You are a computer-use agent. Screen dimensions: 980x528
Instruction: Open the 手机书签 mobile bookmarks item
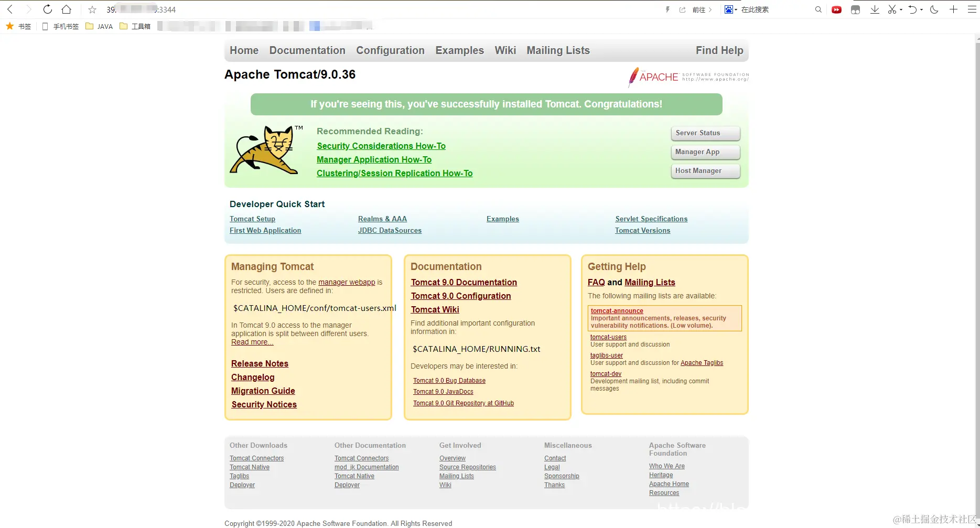60,26
